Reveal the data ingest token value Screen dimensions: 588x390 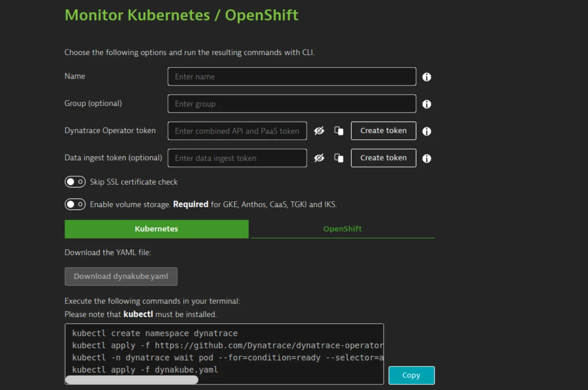click(x=319, y=158)
